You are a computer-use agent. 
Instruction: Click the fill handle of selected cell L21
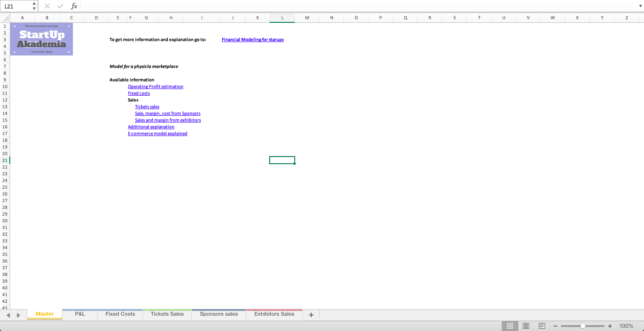click(294, 164)
